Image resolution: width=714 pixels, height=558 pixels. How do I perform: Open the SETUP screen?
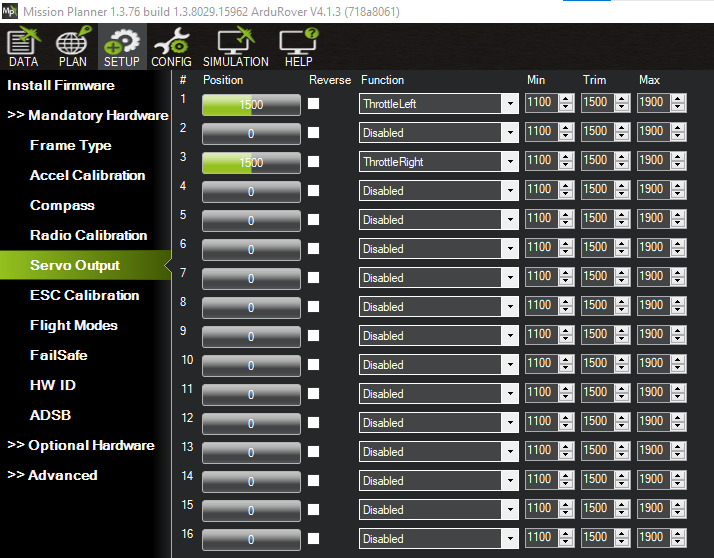point(122,46)
